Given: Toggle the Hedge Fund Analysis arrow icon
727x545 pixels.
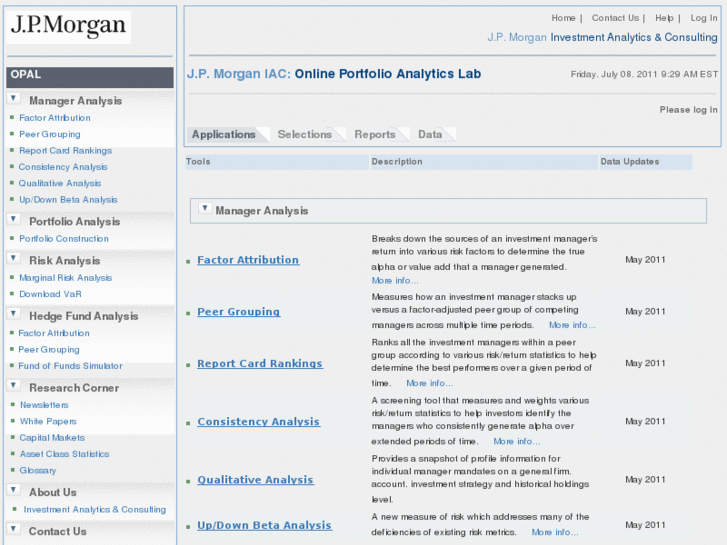Looking at the screenshot, I should tap(14, 315).
